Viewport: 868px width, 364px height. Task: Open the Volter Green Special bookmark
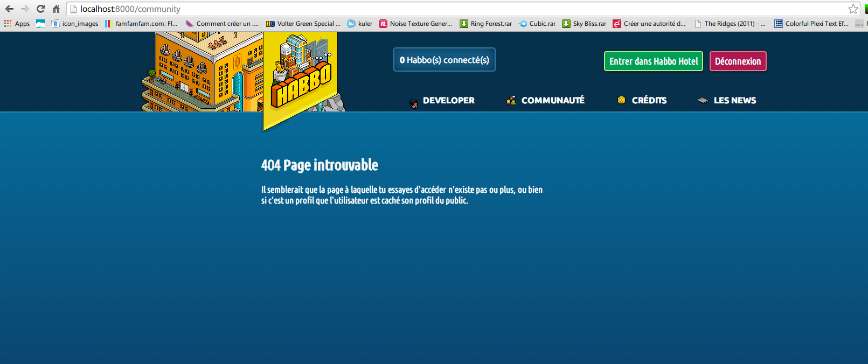(303, 24)
